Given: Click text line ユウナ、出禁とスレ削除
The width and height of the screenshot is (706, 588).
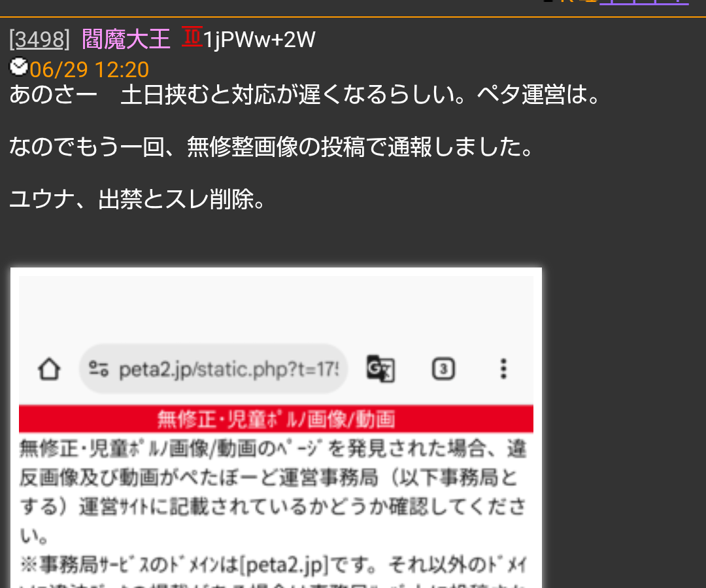Looking at the screenshot, I should pos(137,199).
